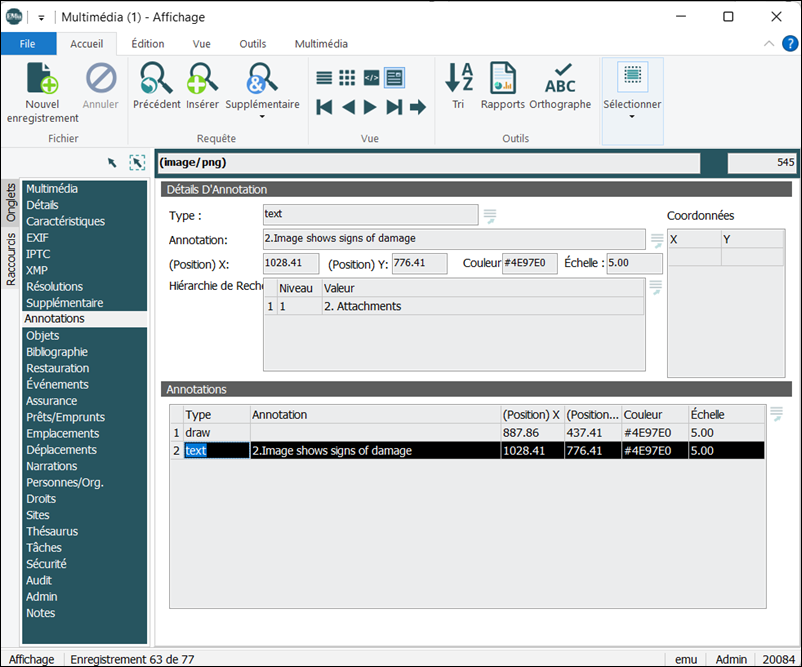
Task: Open the Outils ribbon tab
Action: [x=253, y=44]
